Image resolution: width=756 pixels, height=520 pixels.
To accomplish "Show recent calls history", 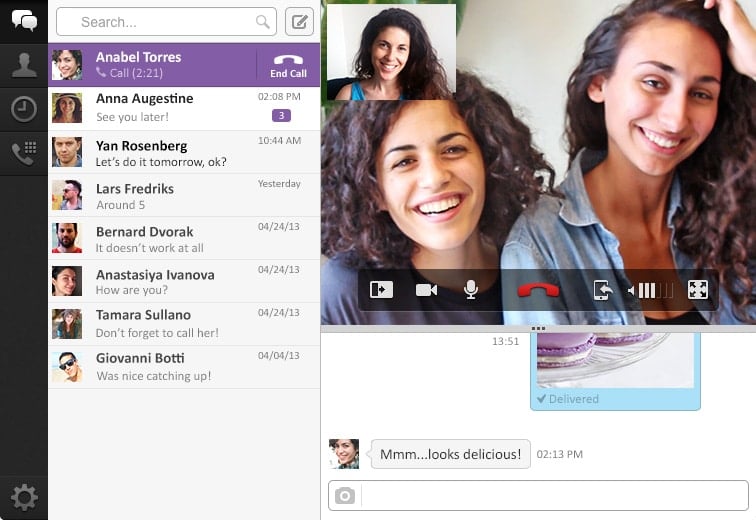I will [23, 109].
